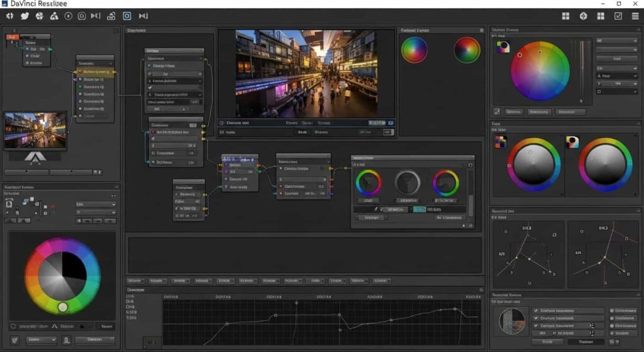Expand the scope graphs panel's header arrow
The width and height of the screenshot is (644, 352).
(x=638, y=211)
